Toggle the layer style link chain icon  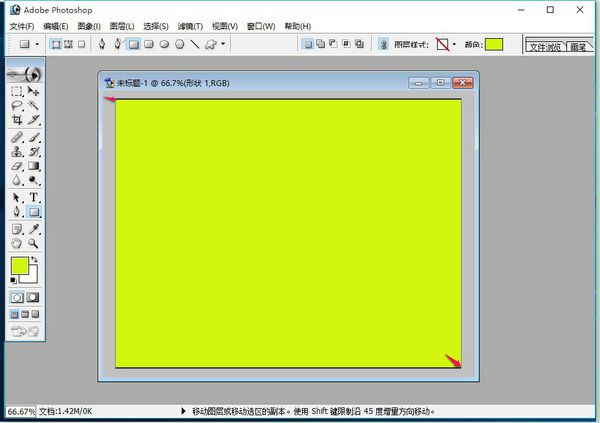(384, 44)
